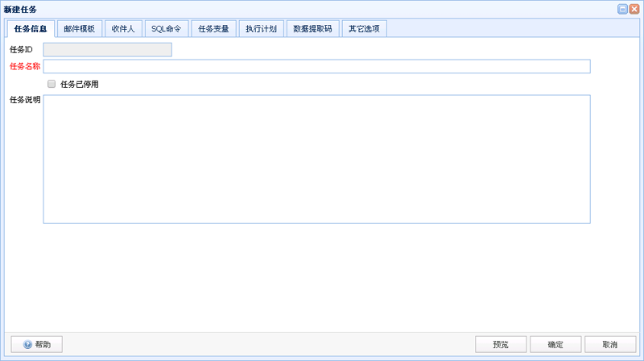The height and width of the screenshot is (361, 644).
Task: Show the 任务变量 tab
Action: click(x=214, y=28)
